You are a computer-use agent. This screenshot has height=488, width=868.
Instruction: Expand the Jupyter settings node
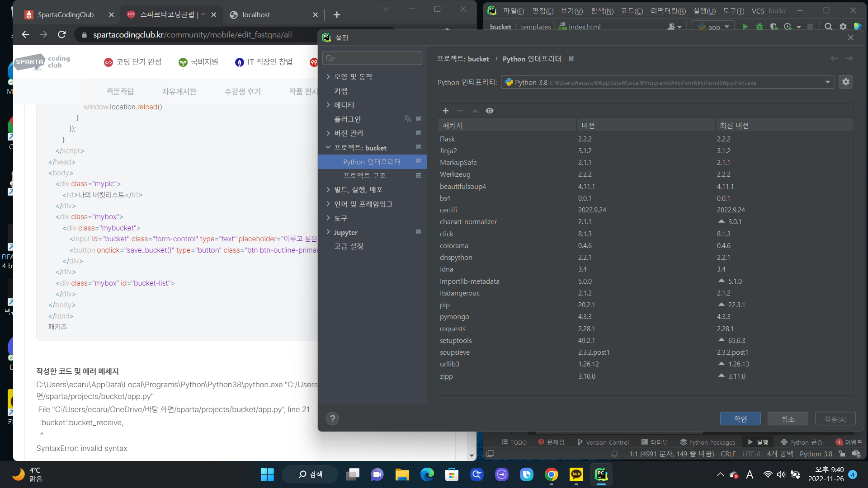328,232
